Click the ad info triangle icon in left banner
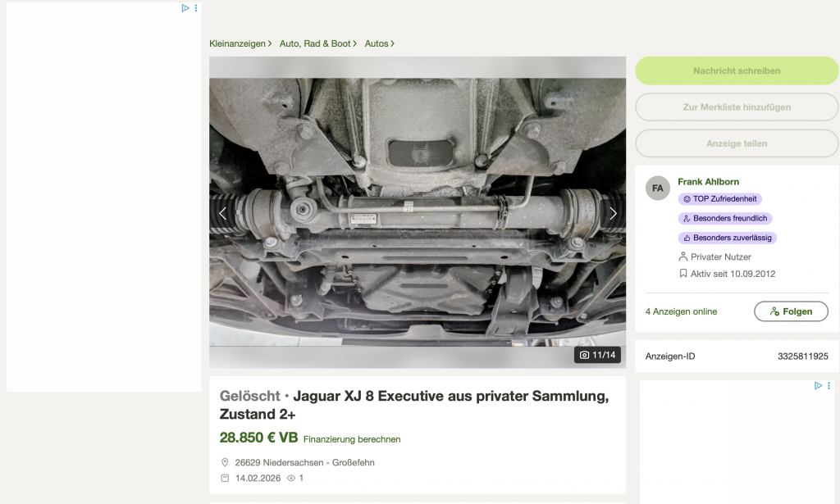This screenshot has height=504, width=840. (185, 8)
